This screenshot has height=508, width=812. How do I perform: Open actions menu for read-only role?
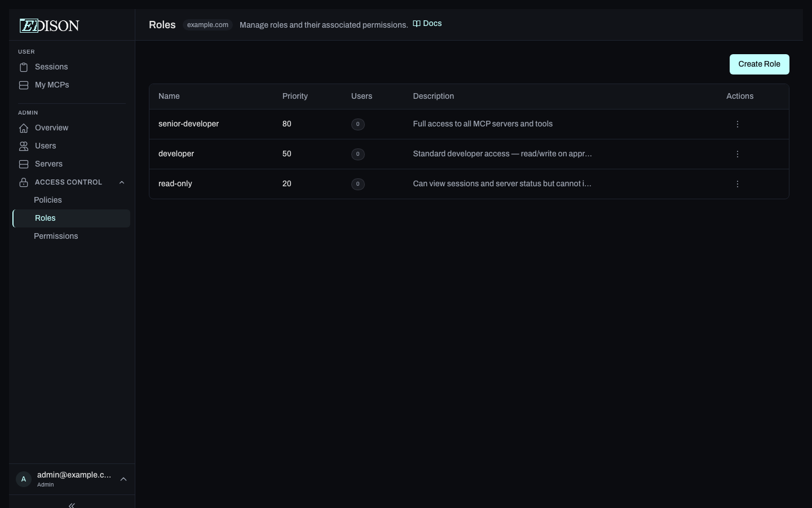pyautogui.click(x=737, y=184)
